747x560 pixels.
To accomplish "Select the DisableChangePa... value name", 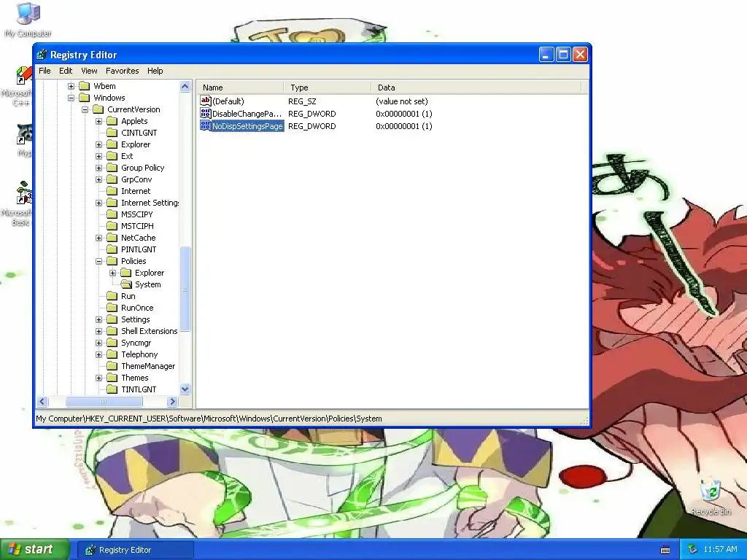I will [x=247, y=114].
